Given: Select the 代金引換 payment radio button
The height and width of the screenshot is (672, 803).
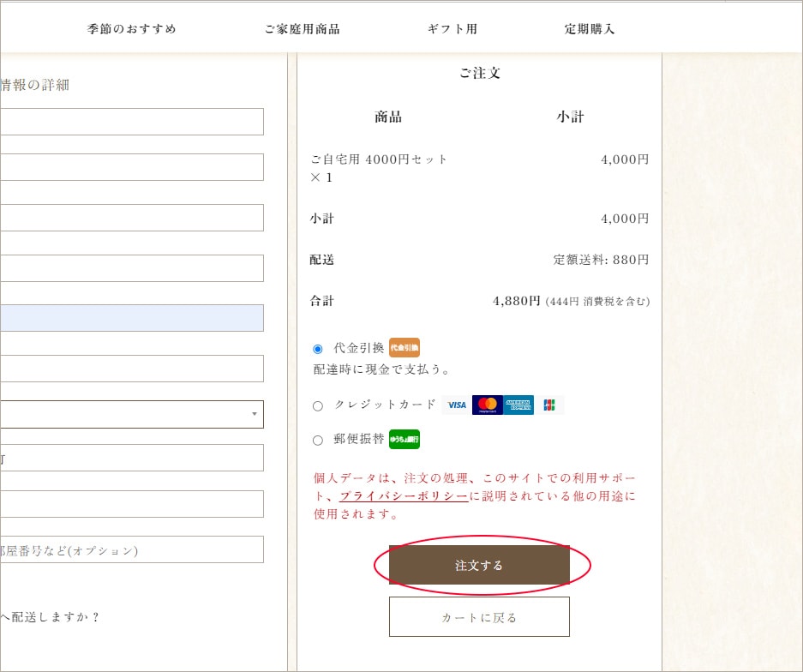Looking at the screenshot, I should click(x=318, y=349).
